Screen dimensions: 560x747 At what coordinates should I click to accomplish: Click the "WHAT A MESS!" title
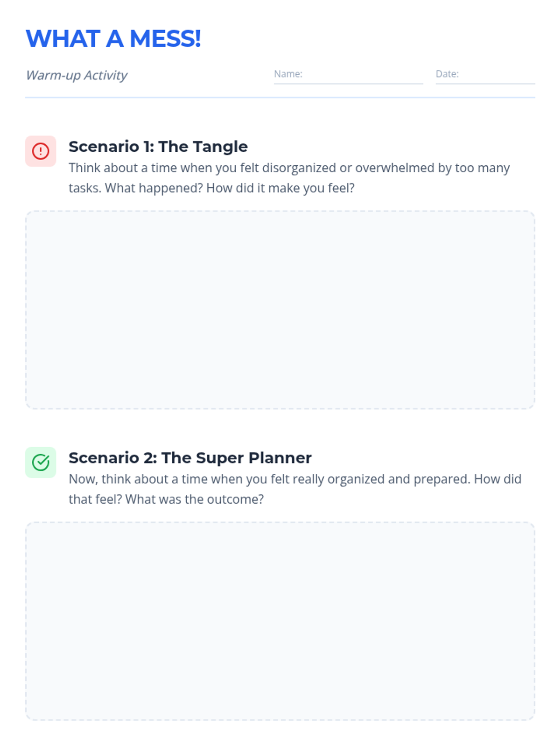pyautogui.click(x=113, y=39)
